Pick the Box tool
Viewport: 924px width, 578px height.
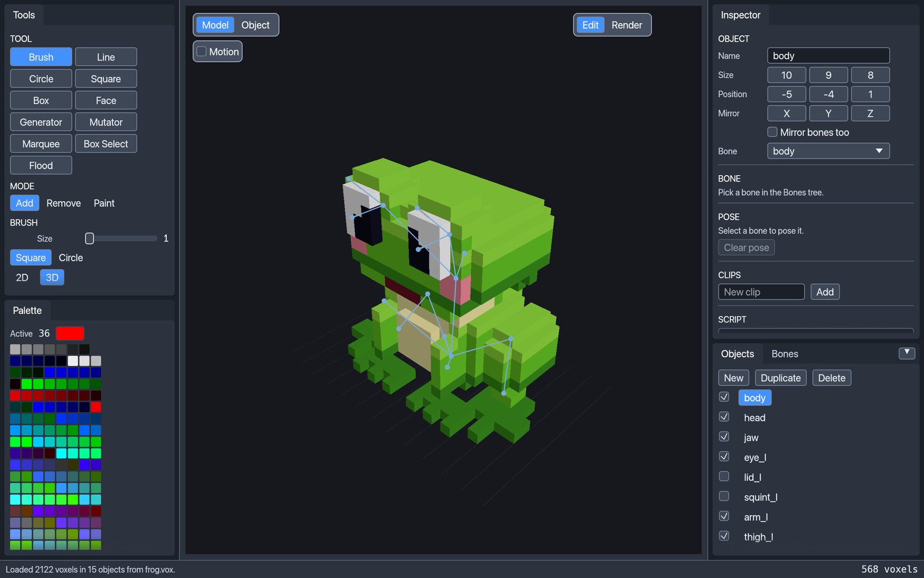coord(41,101)
